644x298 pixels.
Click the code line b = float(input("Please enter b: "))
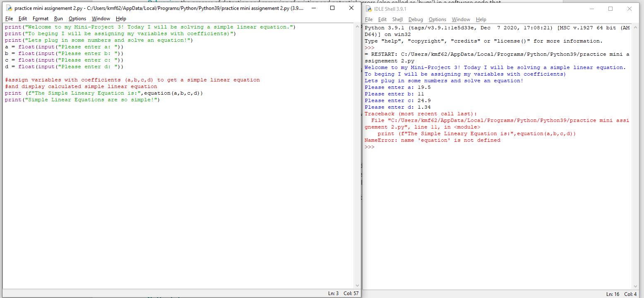(x=64, y=53)
